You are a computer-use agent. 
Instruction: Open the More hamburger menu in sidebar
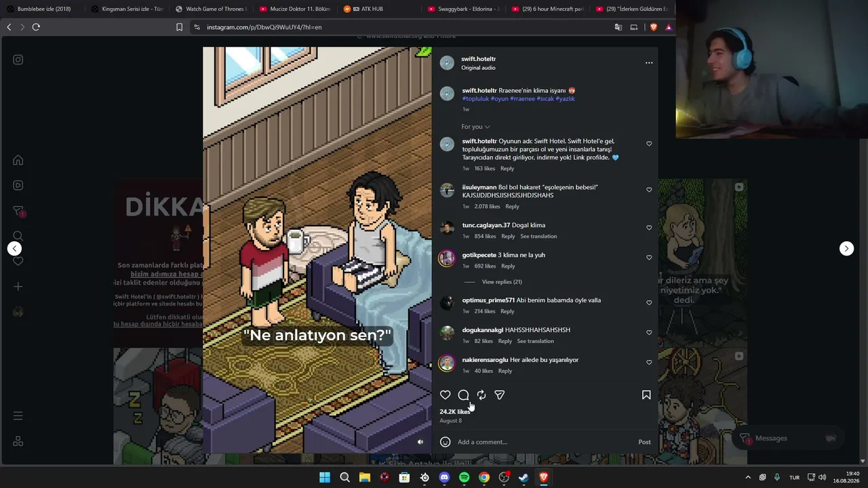pos(18,415)
